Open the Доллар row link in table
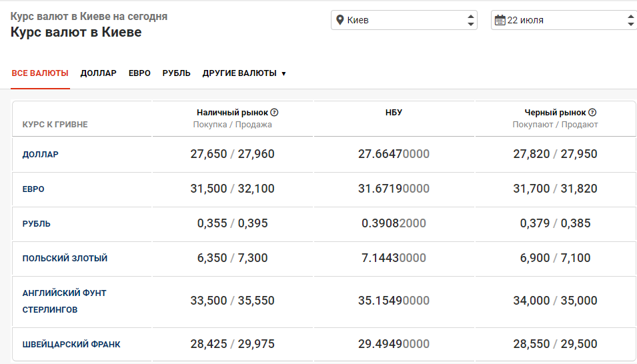Viewport: 637px width, 364px height. [41, 155]
